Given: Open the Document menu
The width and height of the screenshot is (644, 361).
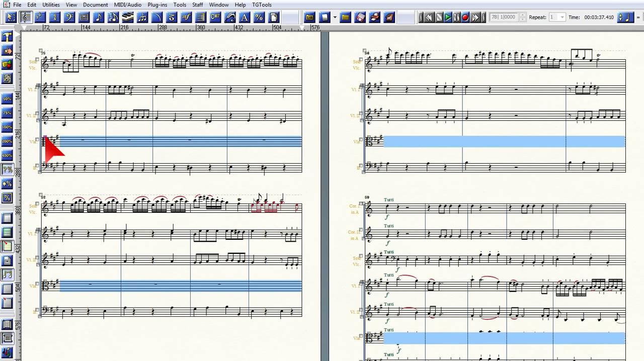Looking at the screenshot, I should 95,5.
